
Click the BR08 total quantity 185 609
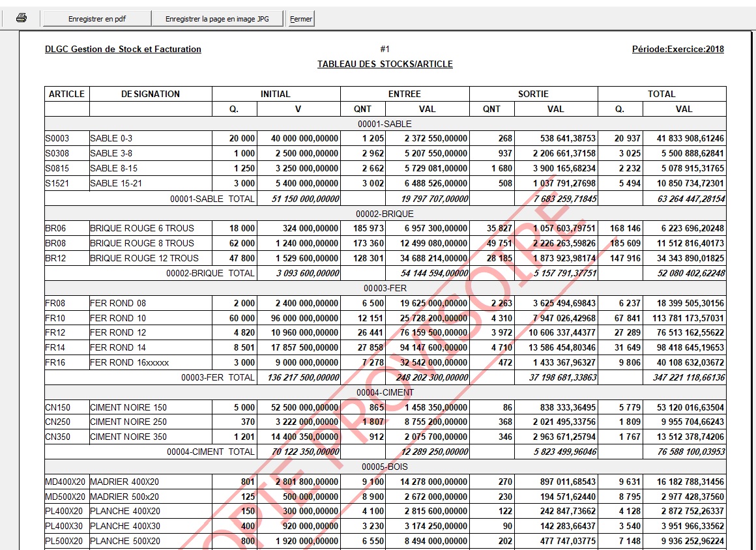click(626, 243)
